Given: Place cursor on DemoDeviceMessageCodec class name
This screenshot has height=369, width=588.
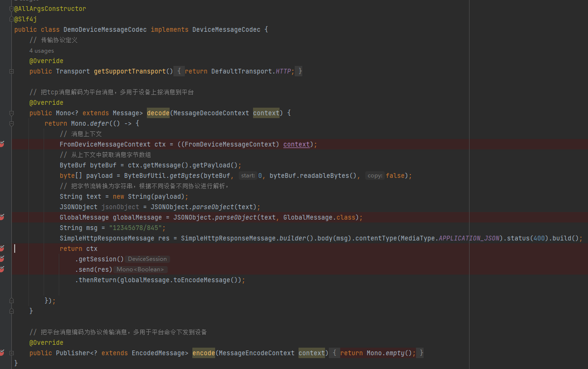Looking at the screenshot, I should (105, 29).
